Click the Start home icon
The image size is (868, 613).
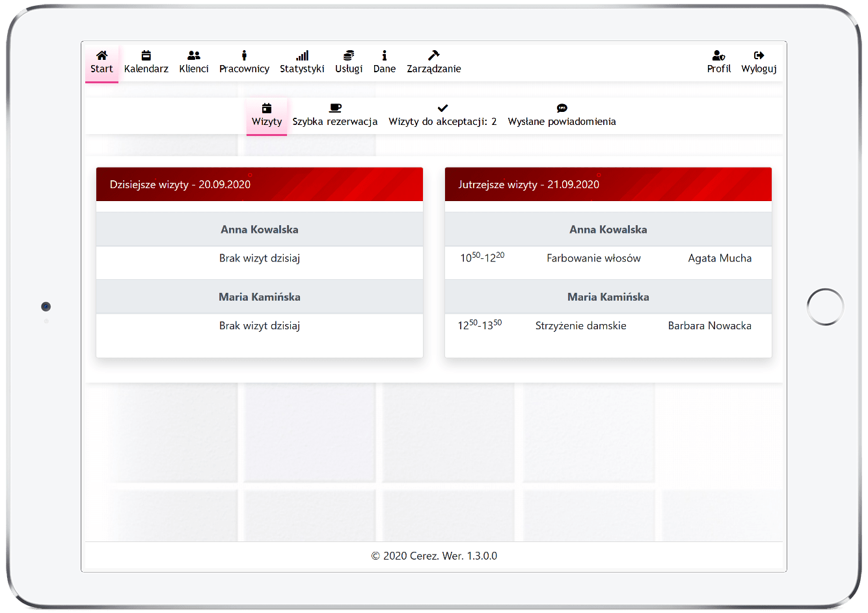click(102, 56)
